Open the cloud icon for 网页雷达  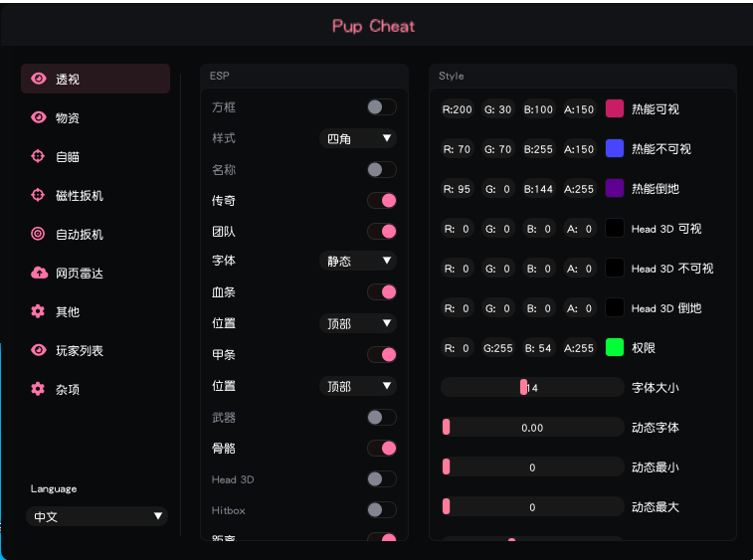39,273
